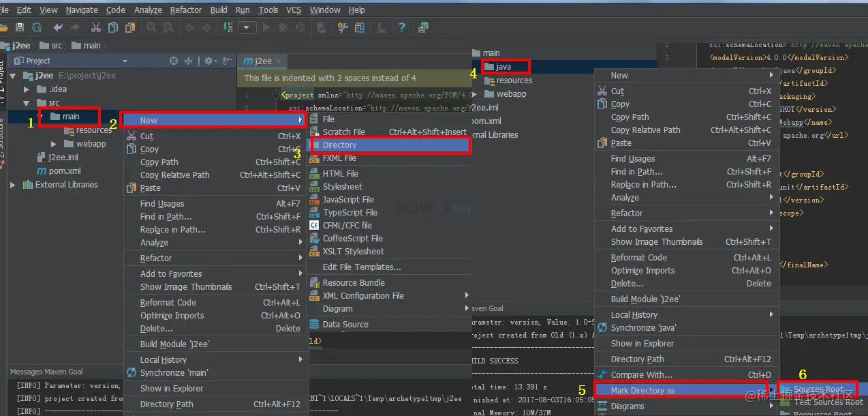The height and width of the screenshot is (416, 868).
Task: Click the green Run triangle icon
Action: [266, 27]
